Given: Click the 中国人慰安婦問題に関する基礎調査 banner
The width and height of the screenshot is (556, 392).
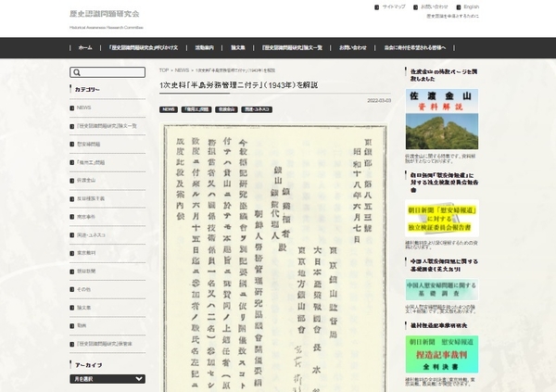Looking at the screenshot, I should coord(442,289).
